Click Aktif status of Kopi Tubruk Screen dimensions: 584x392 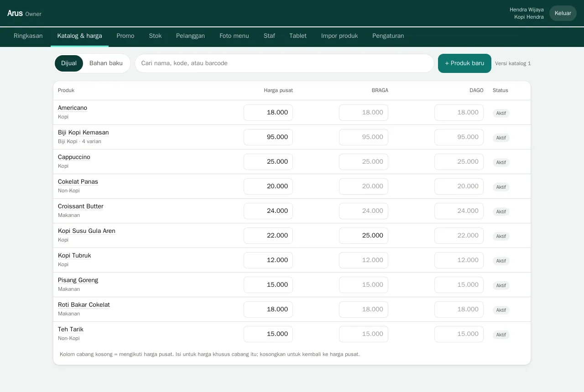[501, 261]
